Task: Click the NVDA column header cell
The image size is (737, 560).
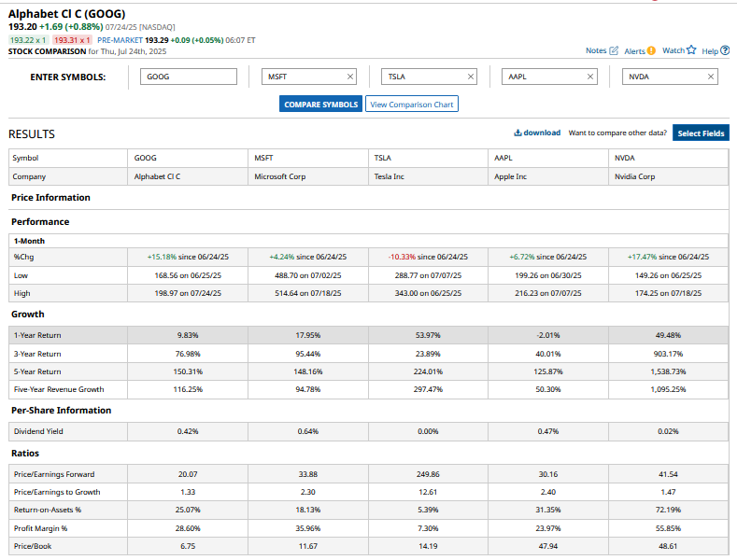Action: (x=669, y=158)
